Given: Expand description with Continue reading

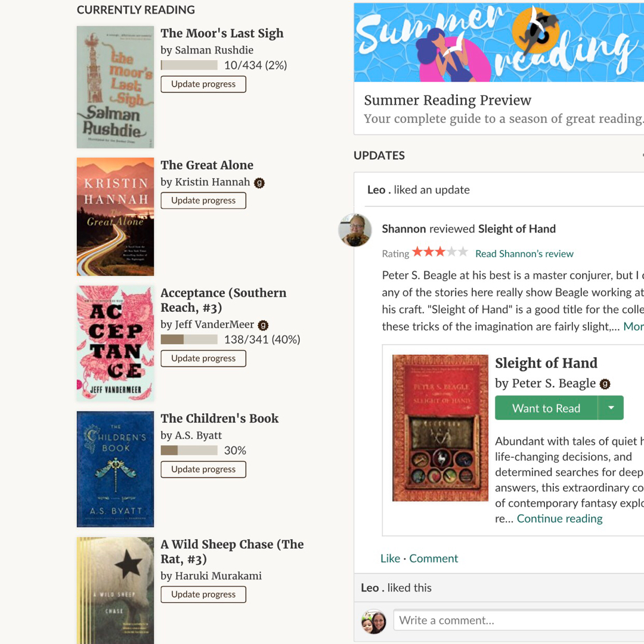Looking at the screenshot, I should [x=559, y=519].
